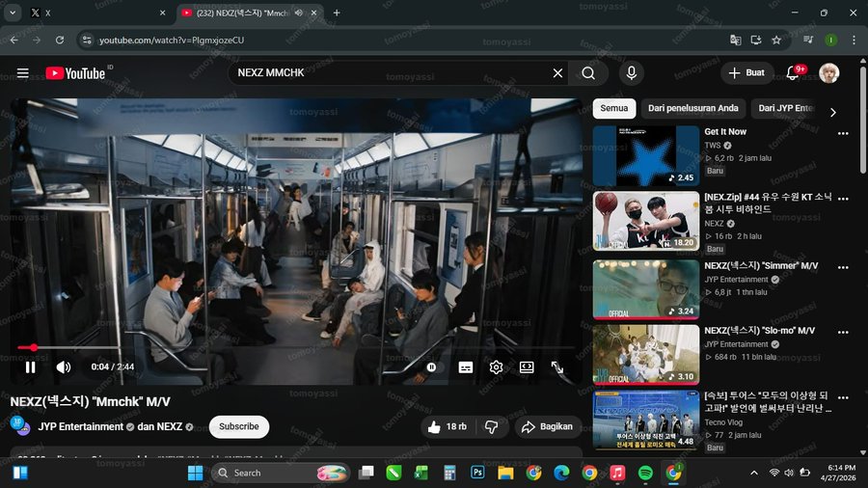Select the Dari JYP Entertainment chip
This screenshot has width=868, height=488.
[785, 108]
